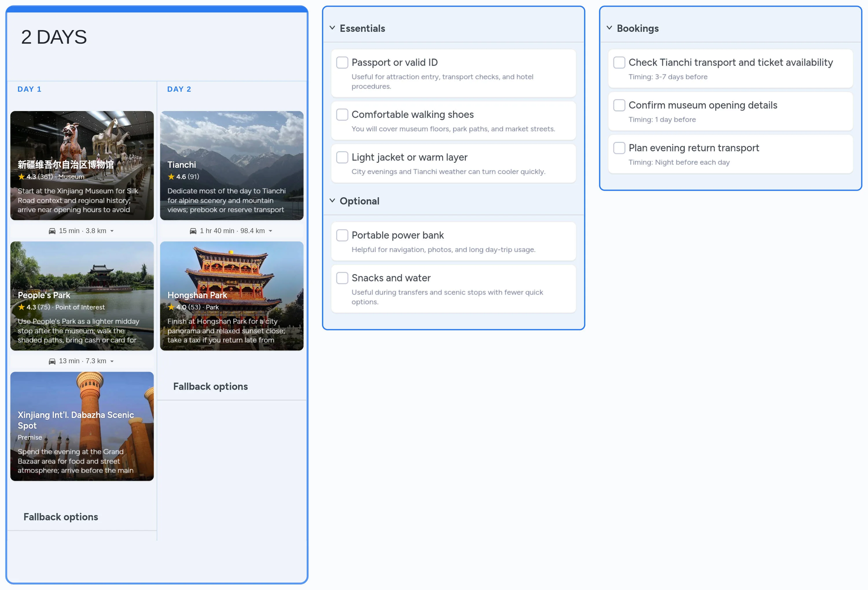Image resolution: width=868 pixels, height=590 pixels.
Task: Click the Hongshan Park star rating icon
Action: pos(171,307)
